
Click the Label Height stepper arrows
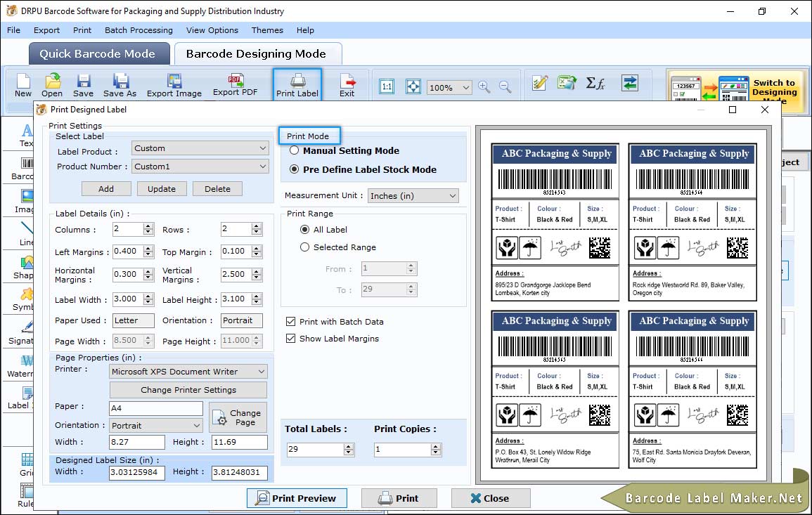click(257, 299)
